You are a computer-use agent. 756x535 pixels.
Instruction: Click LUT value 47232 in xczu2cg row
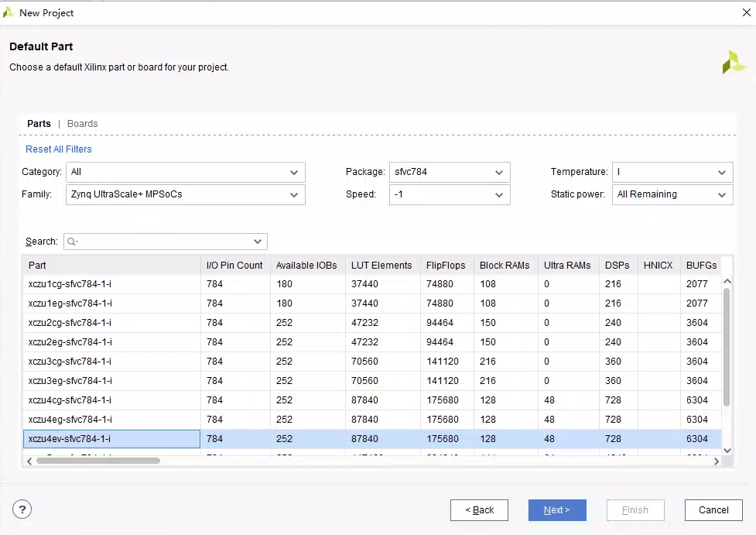364,323
